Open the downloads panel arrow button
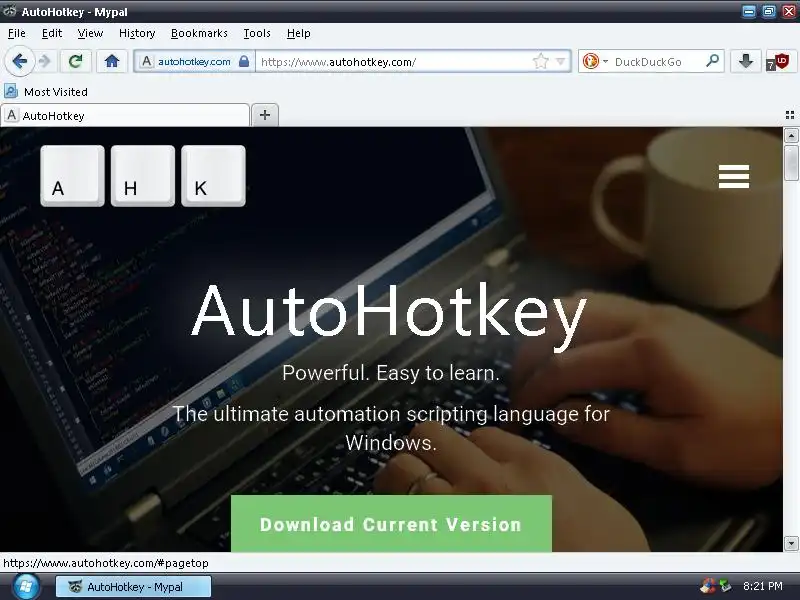The image size is (800, 600). pyautogui.click(x=745, y=62)
